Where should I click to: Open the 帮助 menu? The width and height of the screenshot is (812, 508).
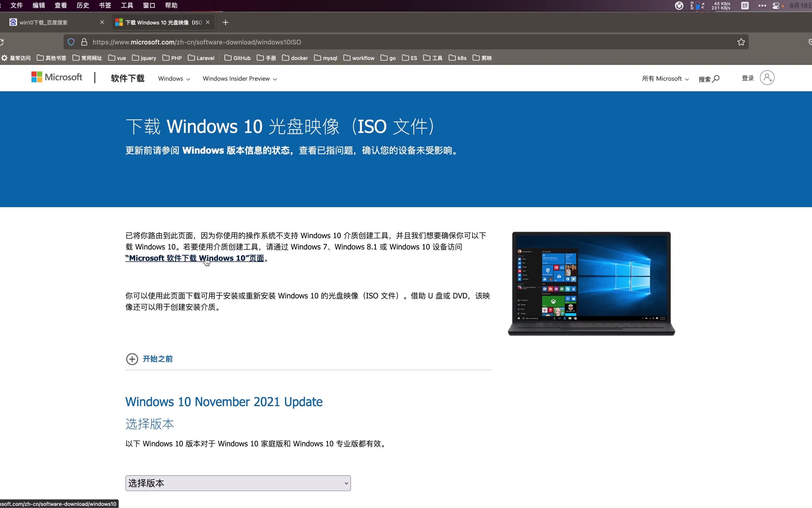click(x=171, y=5)
